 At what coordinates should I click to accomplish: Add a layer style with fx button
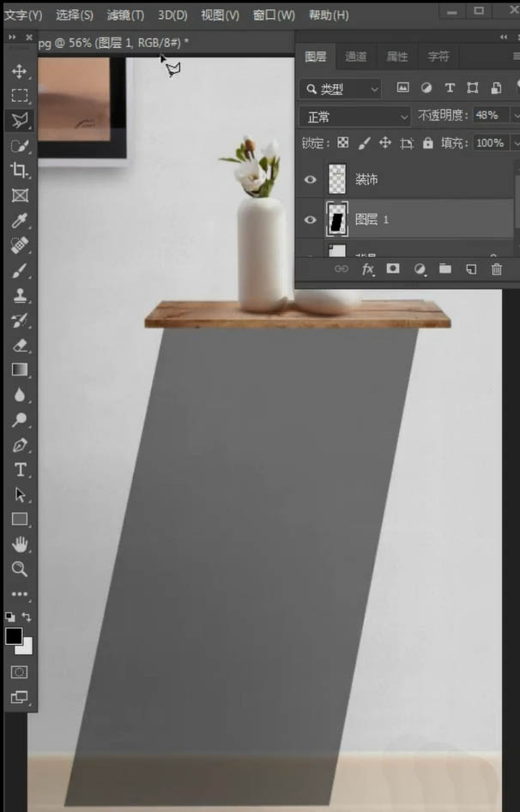coord(367,268)
